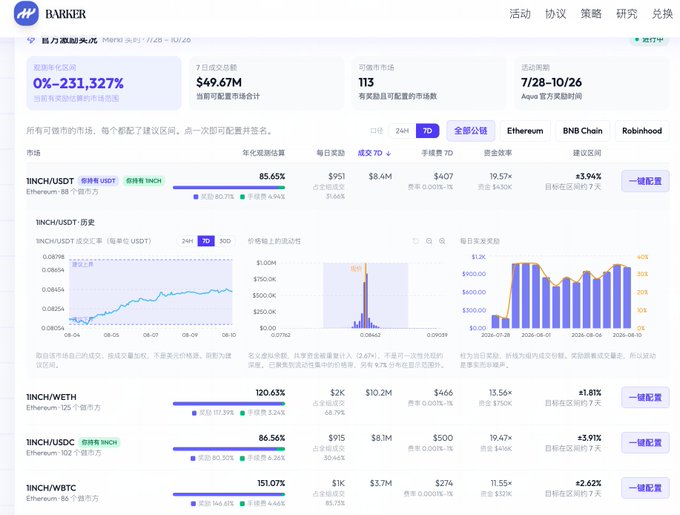Click the 1INCH/WBTC yield progress bar
This screenshot has width=680, height=515.
point(229,494)
